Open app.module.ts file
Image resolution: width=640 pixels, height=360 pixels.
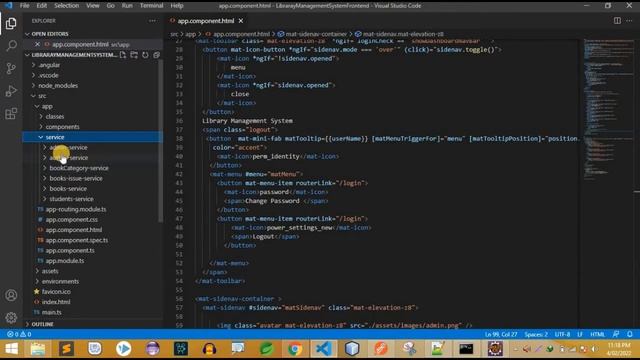(65, 261)
